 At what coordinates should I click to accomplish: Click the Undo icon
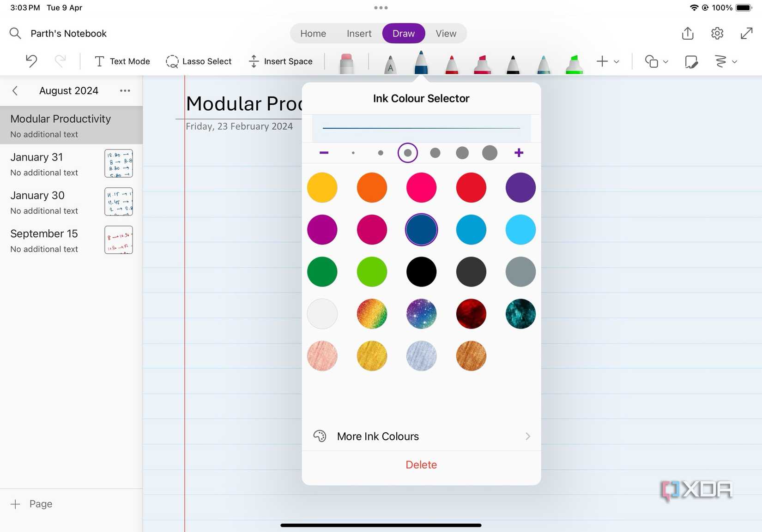pyautogui.click(x=30, y=60)
